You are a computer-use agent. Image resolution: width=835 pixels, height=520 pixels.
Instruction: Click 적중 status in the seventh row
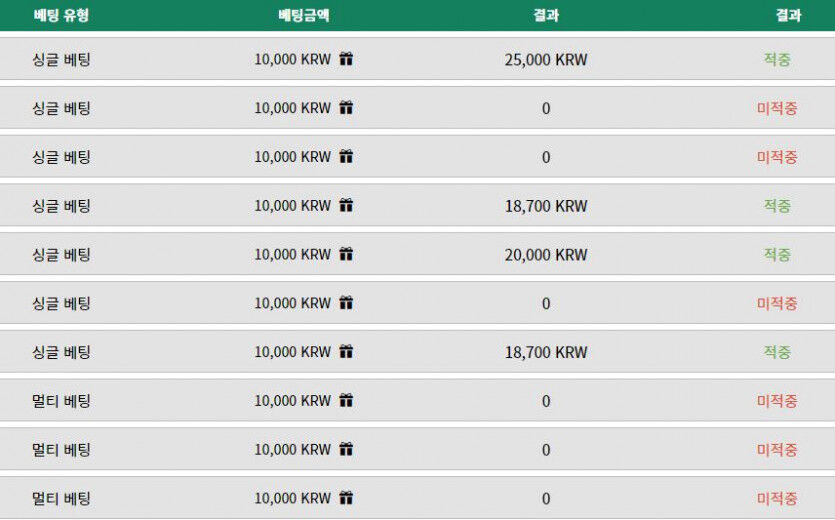[777, 352]
